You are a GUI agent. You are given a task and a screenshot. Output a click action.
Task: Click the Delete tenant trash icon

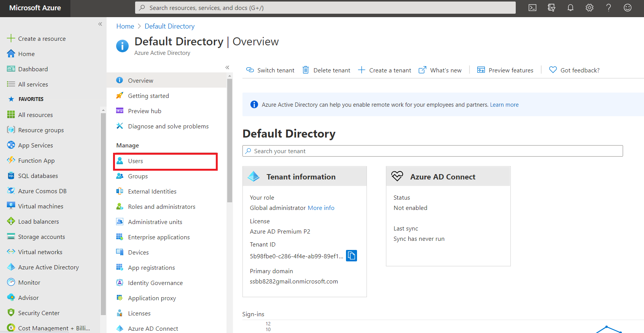point(306,70)
